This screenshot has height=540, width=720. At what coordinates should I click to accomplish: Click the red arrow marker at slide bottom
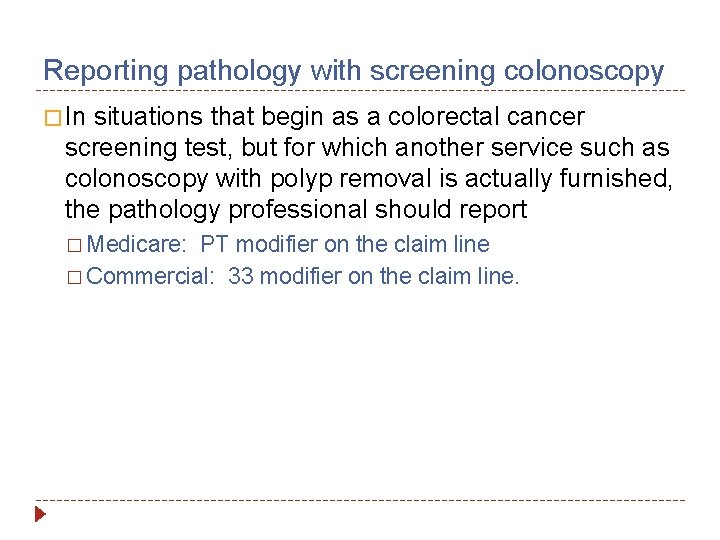40,516
